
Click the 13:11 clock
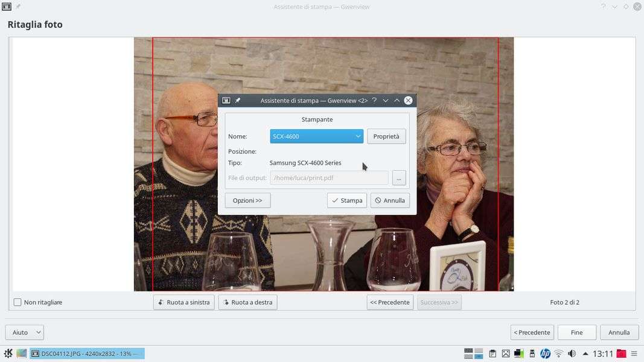(x=602, y=354)
